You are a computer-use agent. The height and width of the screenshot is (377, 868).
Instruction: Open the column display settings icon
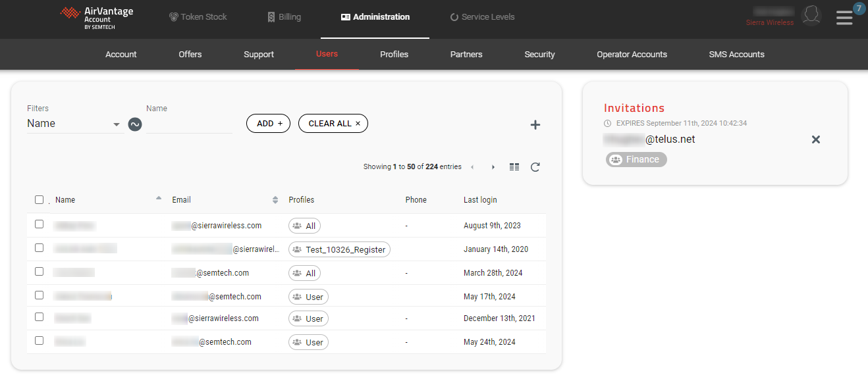514,167
